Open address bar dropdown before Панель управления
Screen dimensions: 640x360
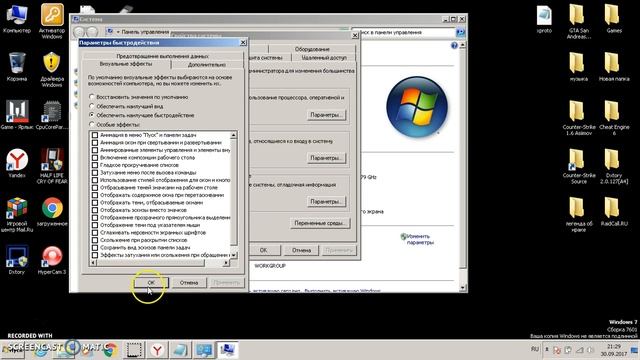118,32
